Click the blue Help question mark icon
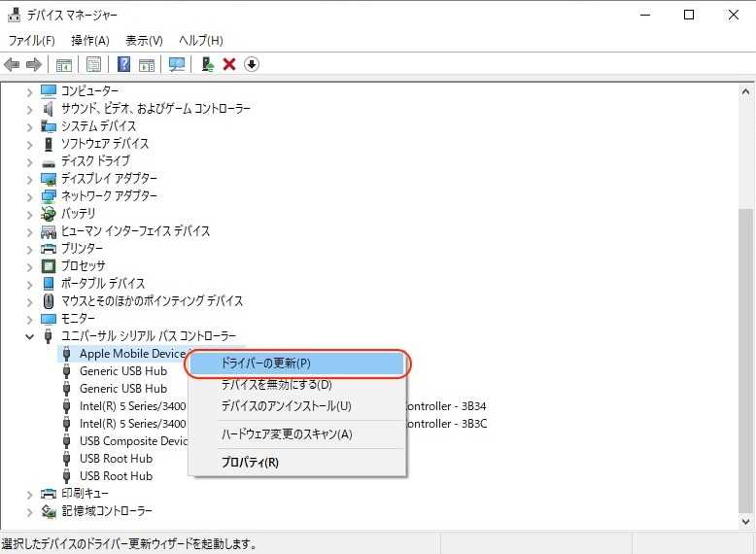Image resolution: width=756 pixels, height=554 pixels. click(x=123, y=64)
